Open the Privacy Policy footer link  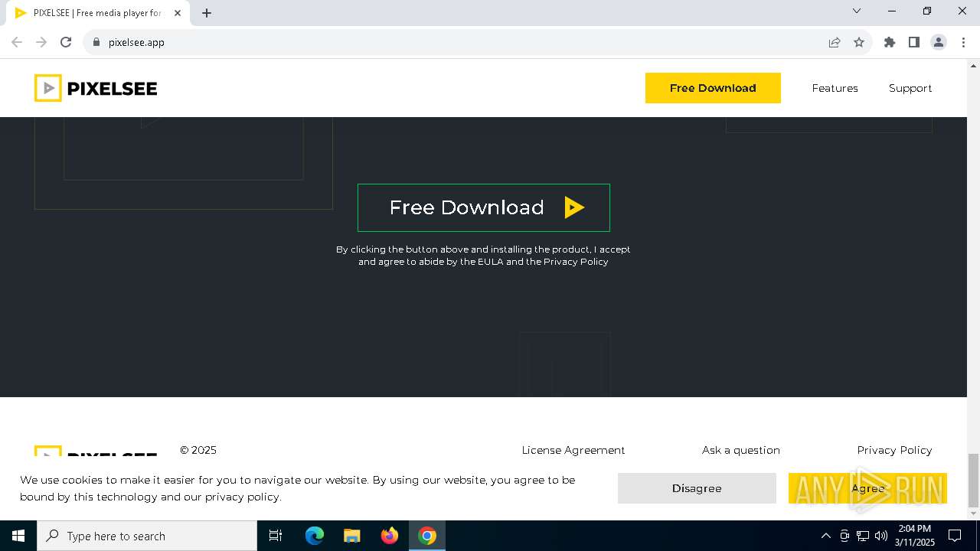pyautogui.click(x=894, y=450)
